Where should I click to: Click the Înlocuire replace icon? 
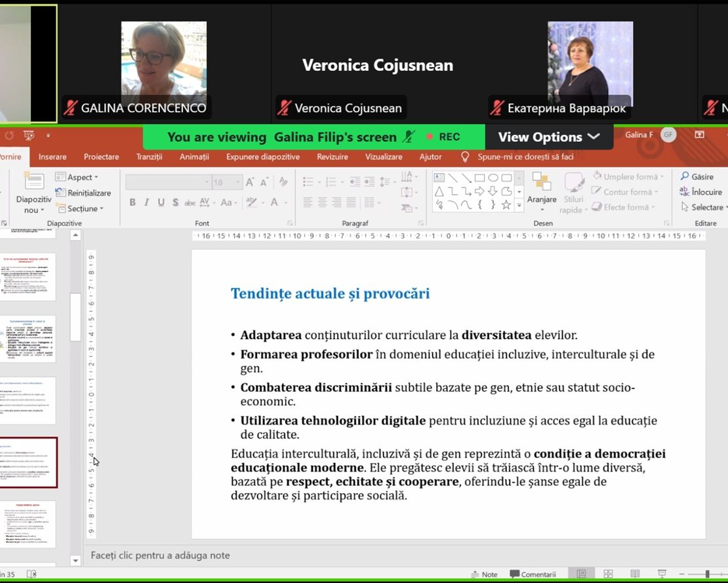pos(685,192)
